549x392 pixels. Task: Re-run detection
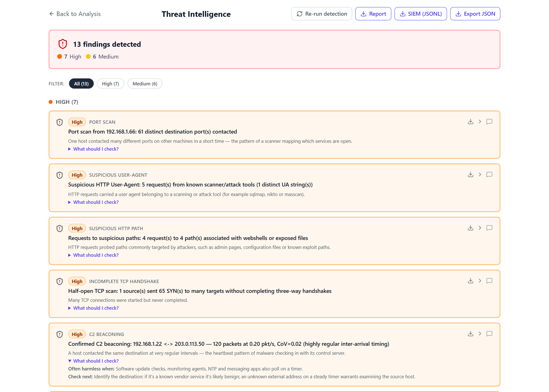[322, 14]
